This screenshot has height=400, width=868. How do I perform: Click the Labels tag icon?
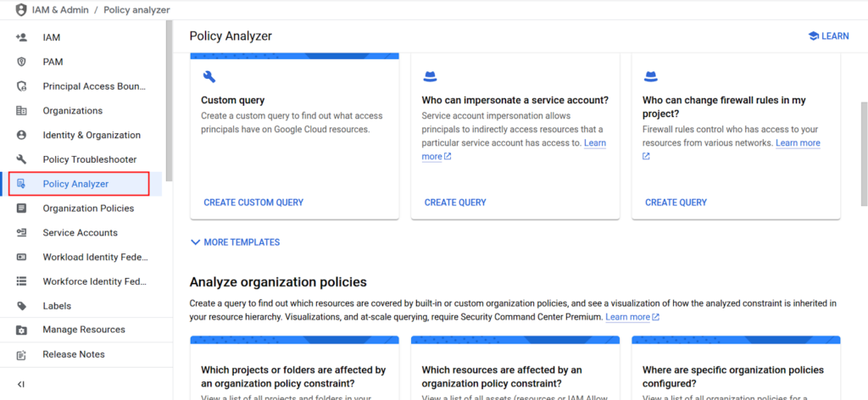click(x=21, y=305)
